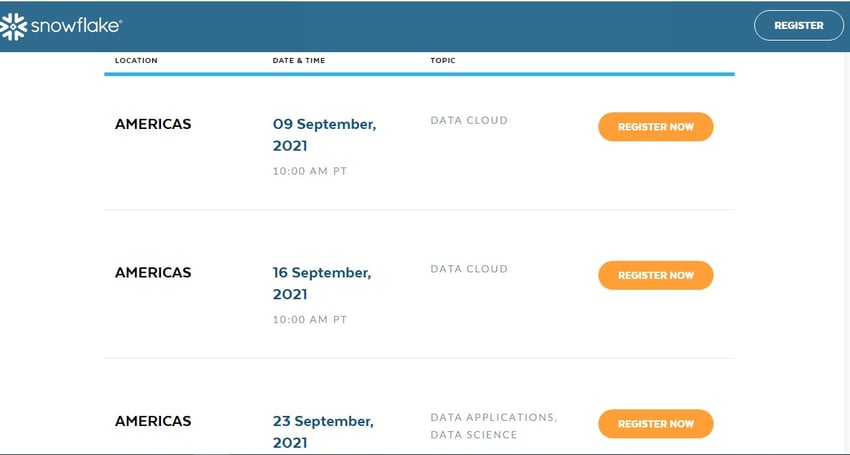Click AMERICAS in the 09 September row

point(153,124)
